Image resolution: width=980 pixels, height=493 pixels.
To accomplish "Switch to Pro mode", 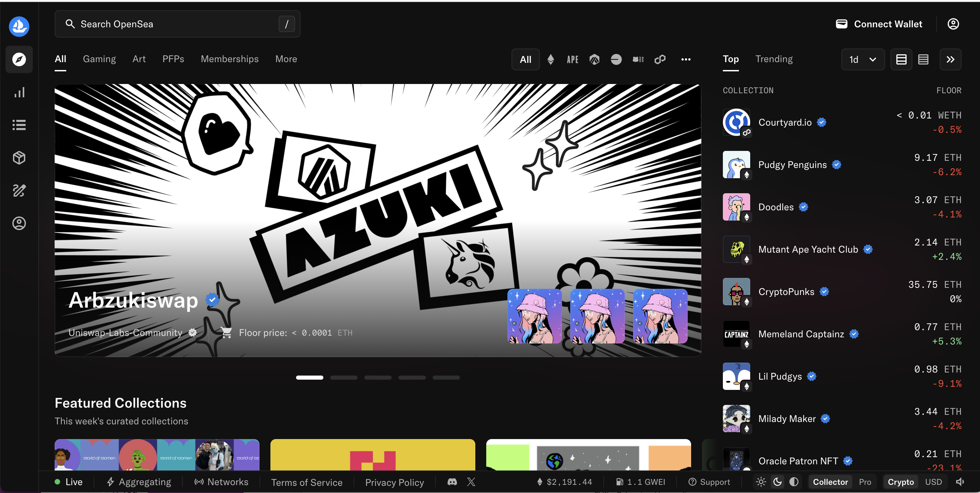I will 865,482.
